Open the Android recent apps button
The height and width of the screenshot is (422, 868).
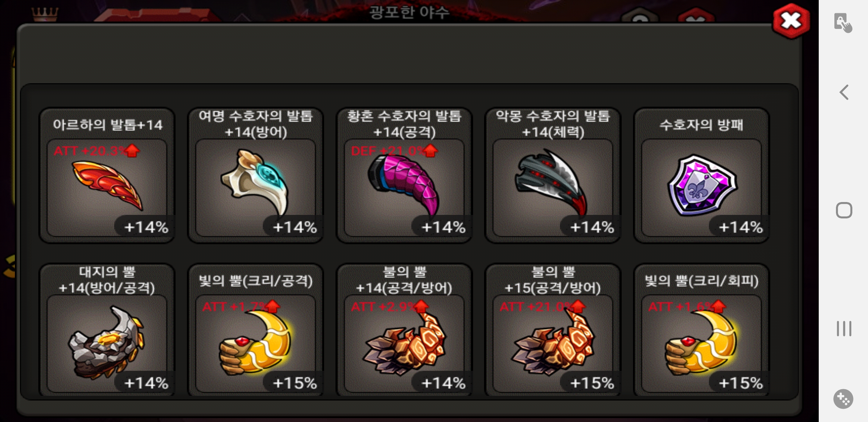[844, 329]
